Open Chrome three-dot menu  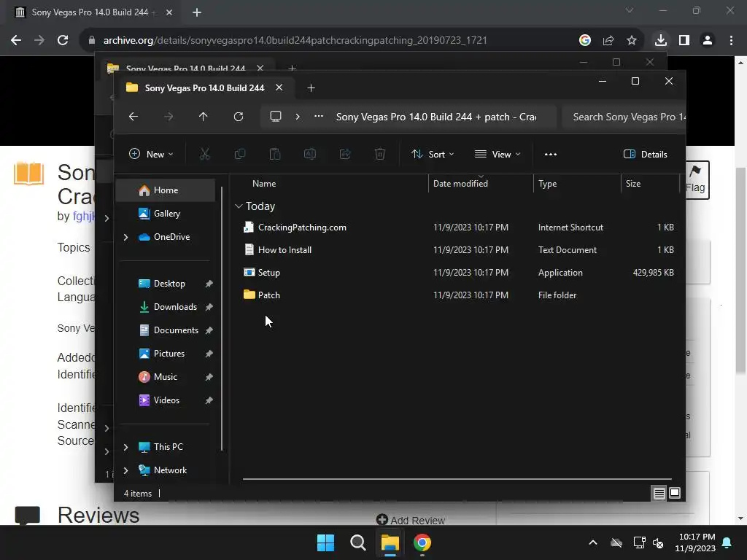pyautogui.click(x=731, y=40)
